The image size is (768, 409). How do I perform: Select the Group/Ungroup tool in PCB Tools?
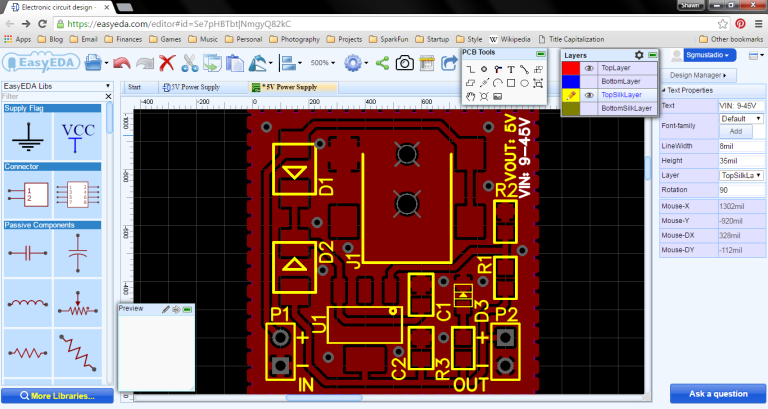(538, 83)
